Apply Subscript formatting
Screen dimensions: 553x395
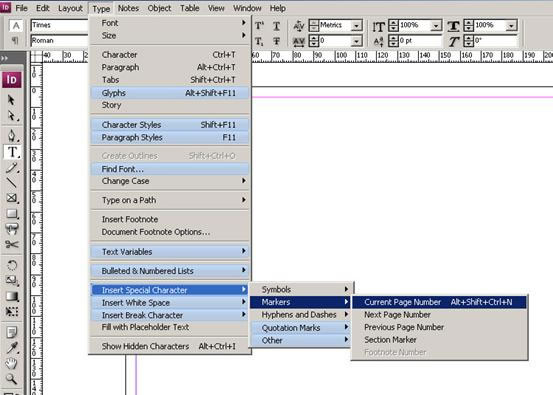click(x=259, y=42)
